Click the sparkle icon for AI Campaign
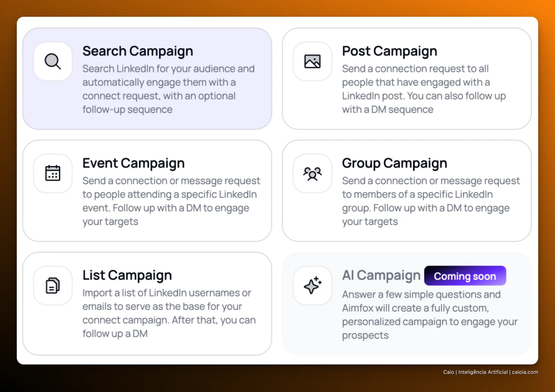555x392 pixels. 312,286
